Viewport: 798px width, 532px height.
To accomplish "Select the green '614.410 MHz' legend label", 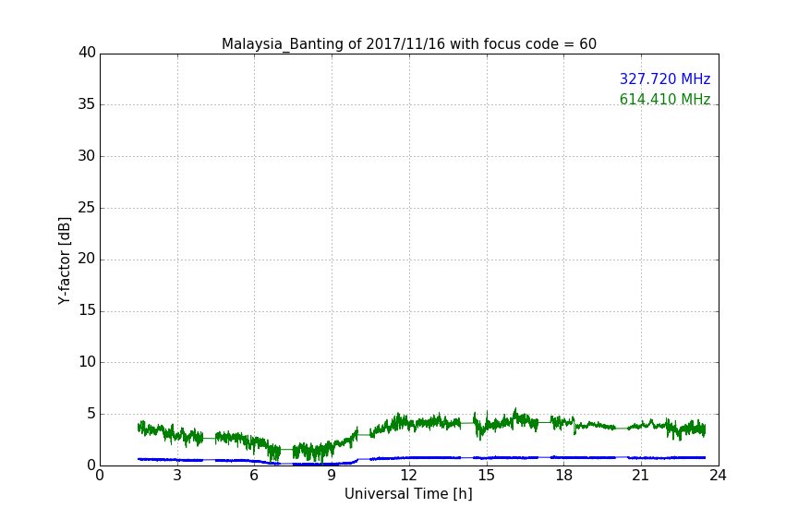I will (665, 99).
